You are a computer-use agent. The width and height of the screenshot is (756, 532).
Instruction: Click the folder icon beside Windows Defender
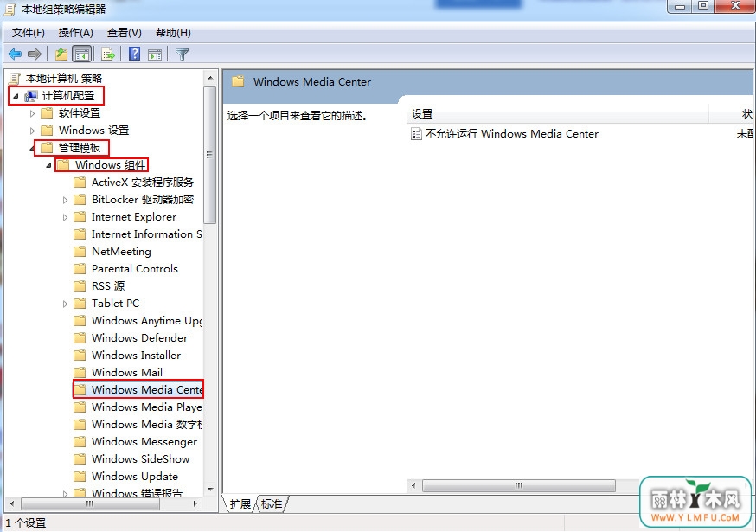80,338
